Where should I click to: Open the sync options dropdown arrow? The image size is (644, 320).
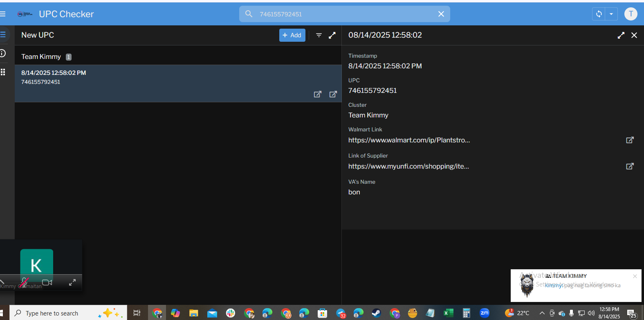point(611,14)
